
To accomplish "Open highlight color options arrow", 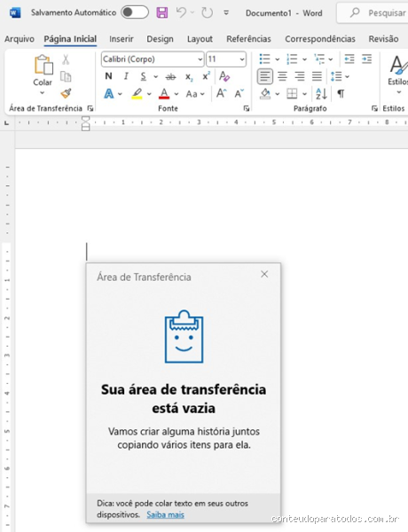I will [149, 94].
